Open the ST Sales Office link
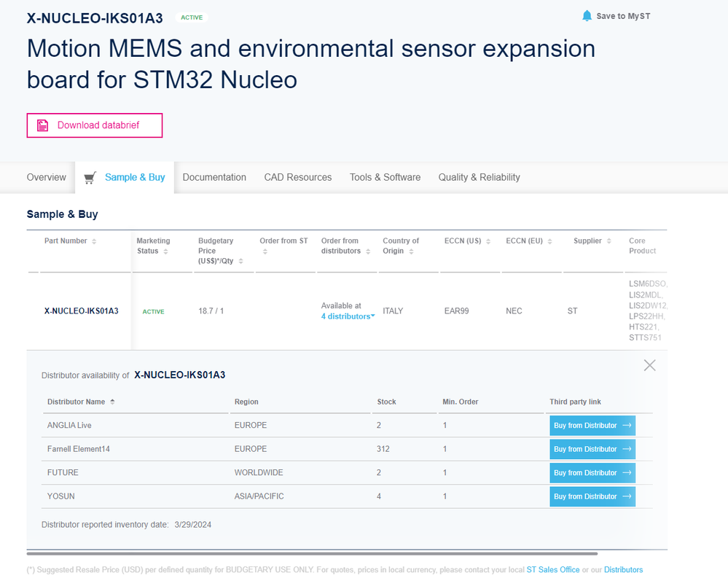The image size is (728, 586). 553,570
